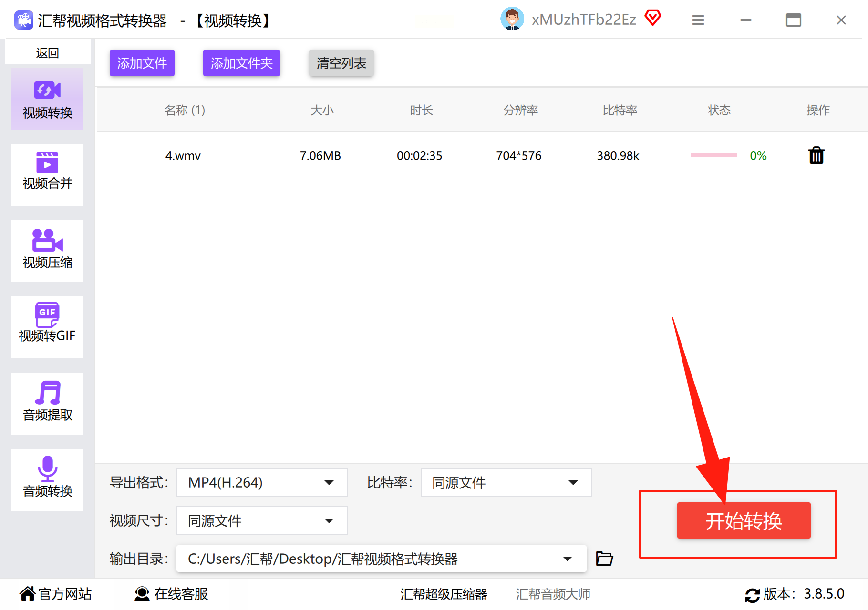This screenshot has width=868, height=610.
Task: Start conversion with 开始转换 button
Action: [x=744, y=520]
